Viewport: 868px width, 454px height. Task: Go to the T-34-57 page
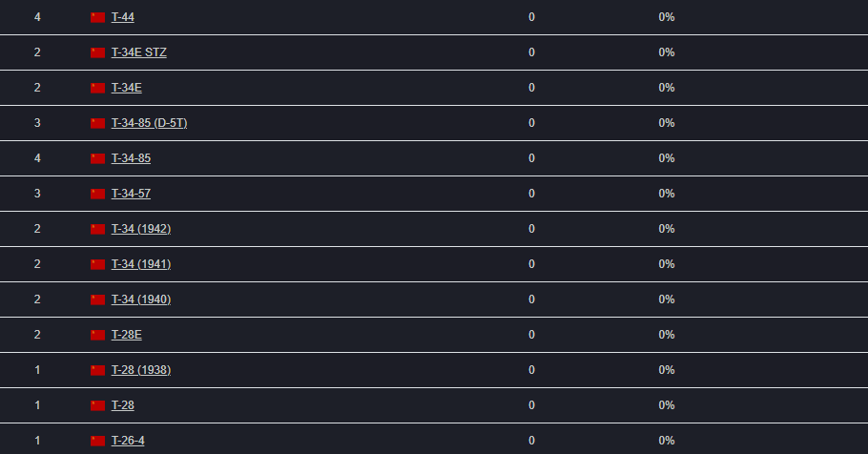click(x=131, y=194)
